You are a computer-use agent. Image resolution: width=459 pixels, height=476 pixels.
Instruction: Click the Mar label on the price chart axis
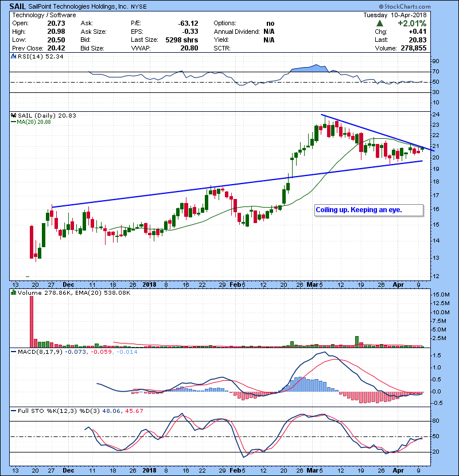click(312, 285)
